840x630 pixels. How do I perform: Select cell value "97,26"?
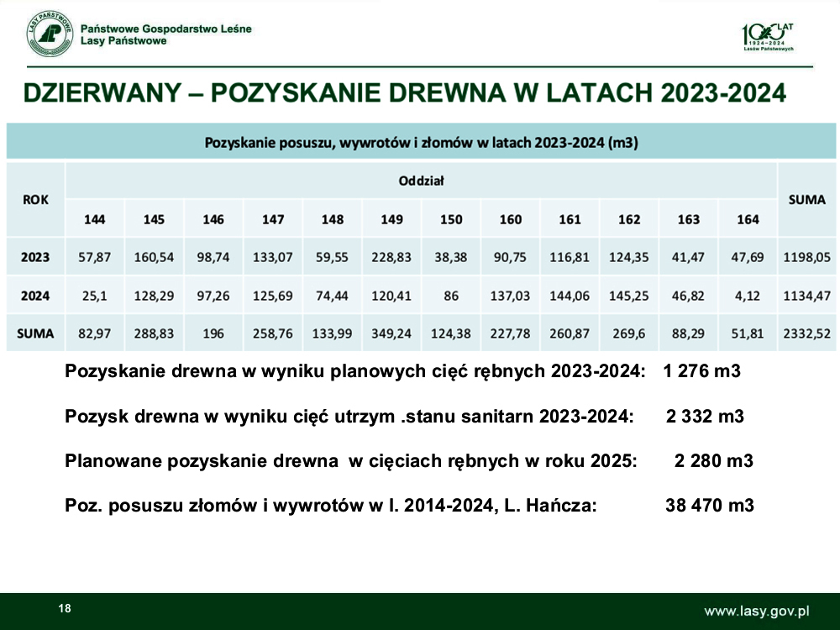pos(213,297)
